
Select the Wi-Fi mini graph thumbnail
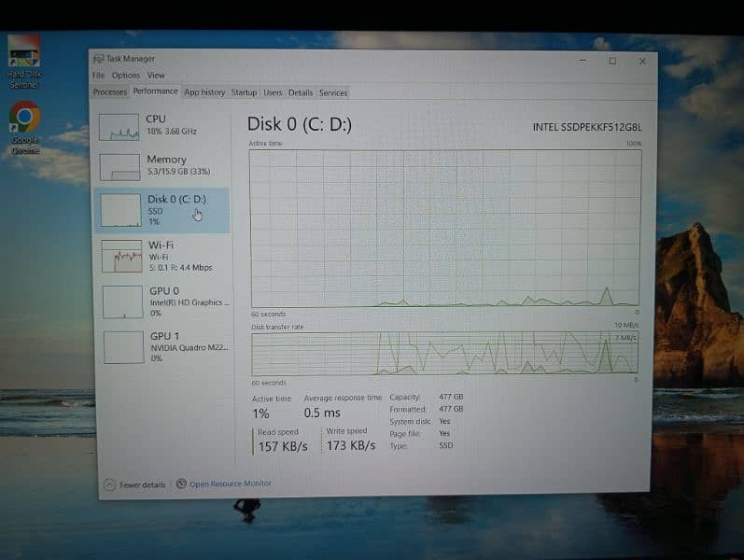point(121,256)
